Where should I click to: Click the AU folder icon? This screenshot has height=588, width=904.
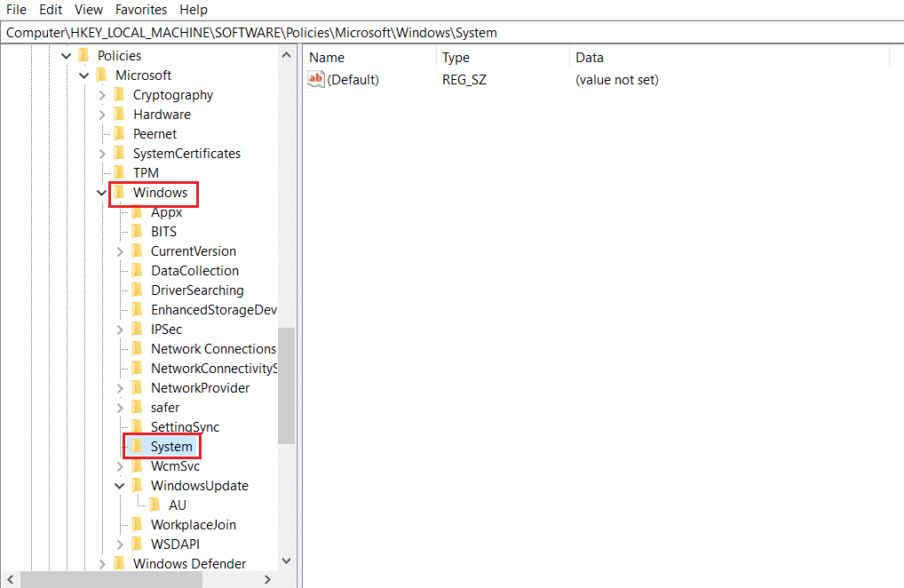(x=155, y=505)
